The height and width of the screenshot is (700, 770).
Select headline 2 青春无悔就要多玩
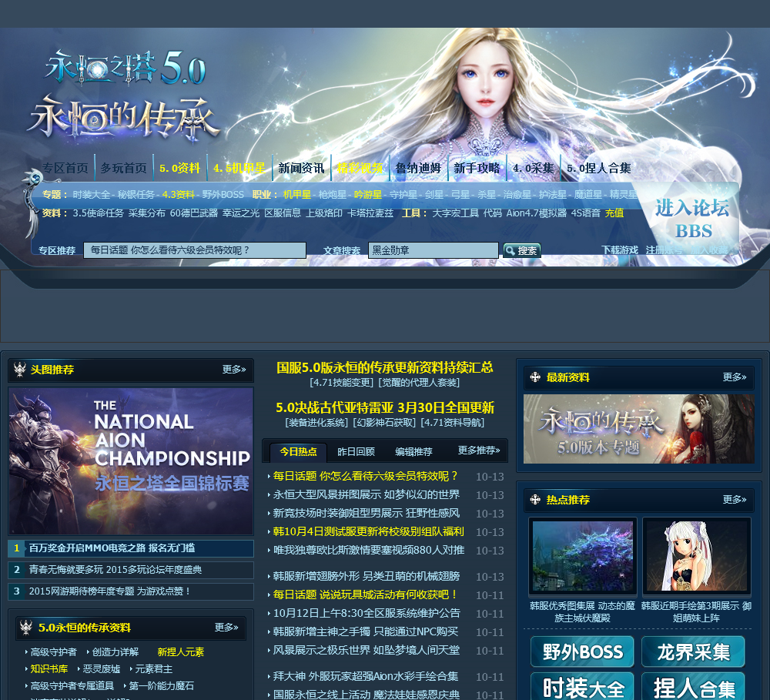(x=131, y=570)
